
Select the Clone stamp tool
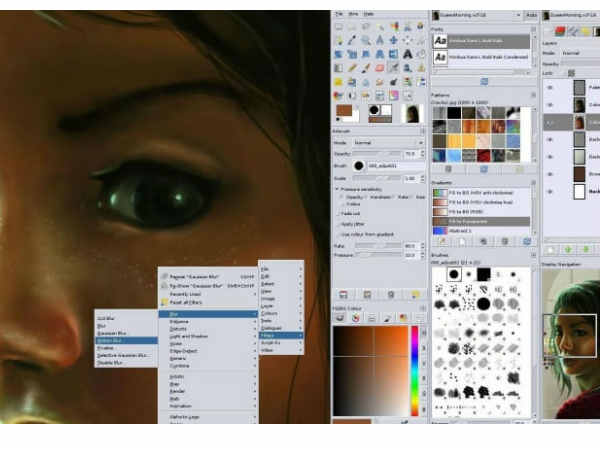click(x=407, y=68)
